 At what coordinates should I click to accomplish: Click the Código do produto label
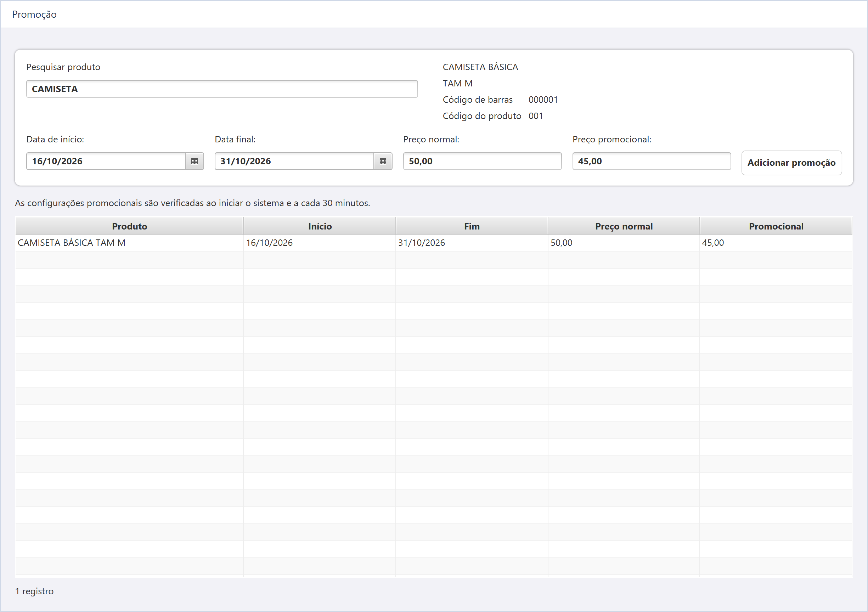click(x=481, y=116)
